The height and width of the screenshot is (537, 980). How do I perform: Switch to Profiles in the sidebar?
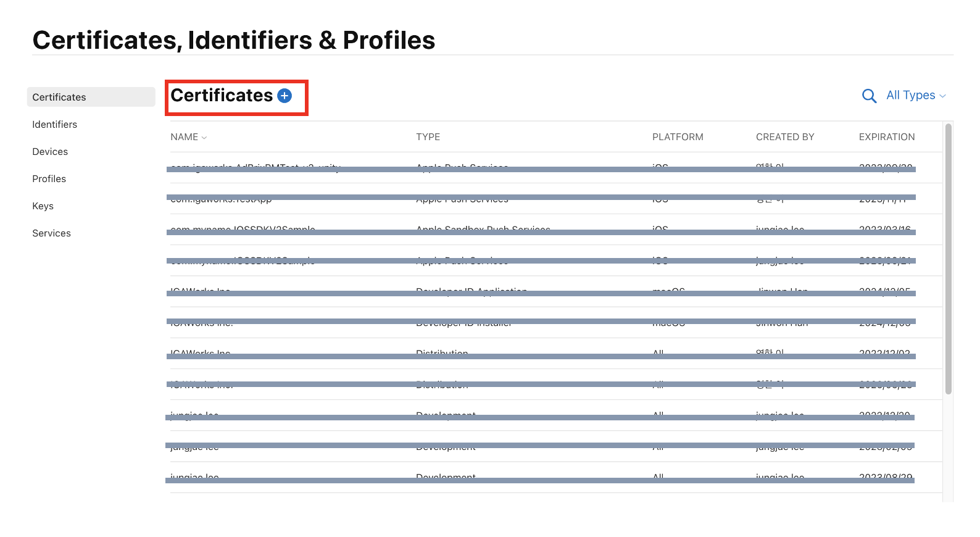click(x=49, y=178)
